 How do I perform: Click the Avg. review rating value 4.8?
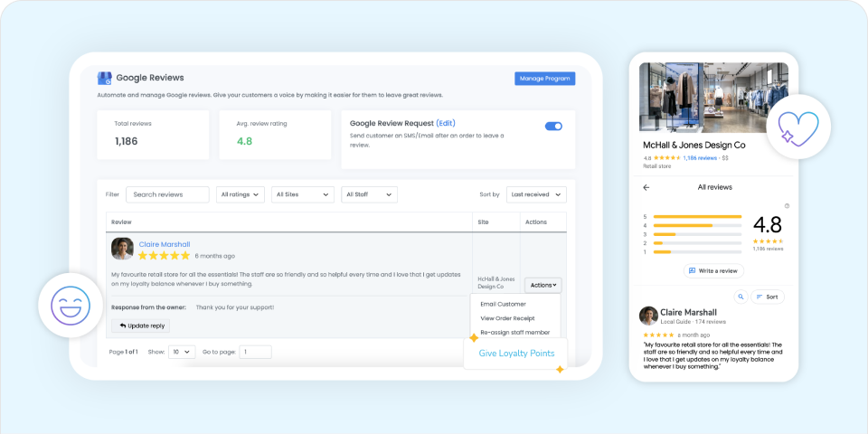coord(244,141)
